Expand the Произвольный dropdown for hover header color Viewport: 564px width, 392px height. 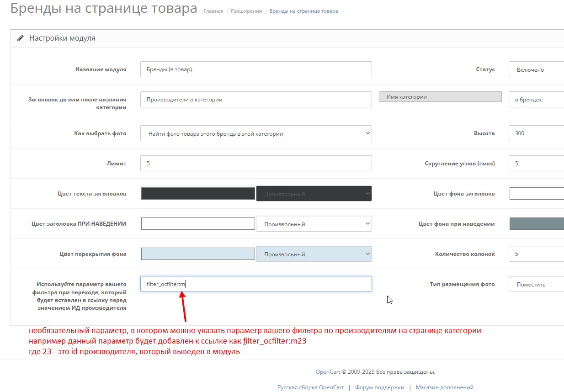[x=314, y=224]
